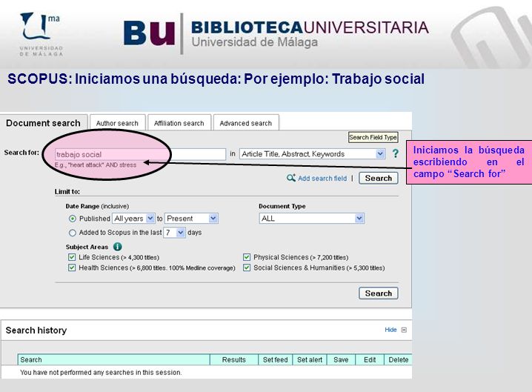Click the Hide link in Search history
The height and width of the screenshot is (392, 532).
click(390, 330)
